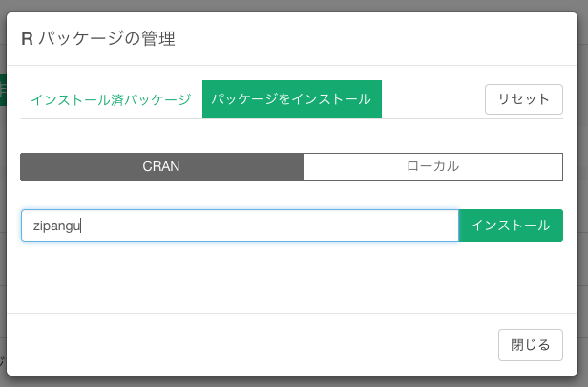This screenshot has width=588, height=387.
Task: Click empty area below the input field
Action: (292, 277)
